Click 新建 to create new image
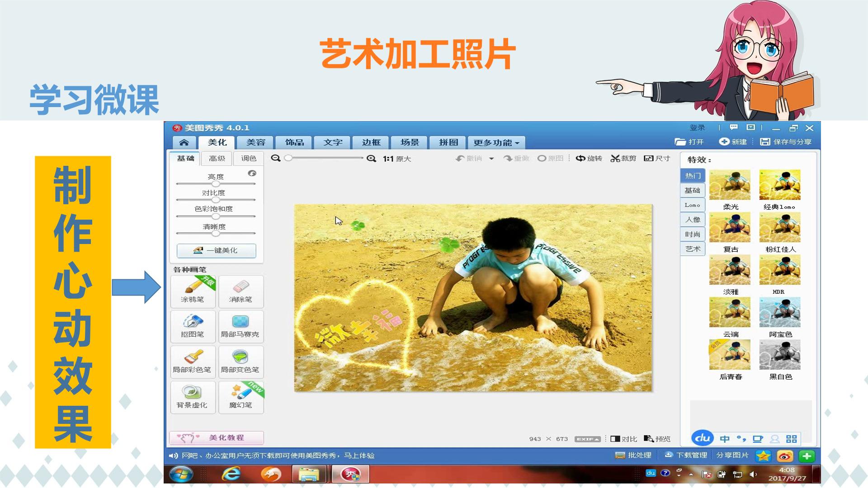The width and height of the screenshot is (868, 488). 733,142
